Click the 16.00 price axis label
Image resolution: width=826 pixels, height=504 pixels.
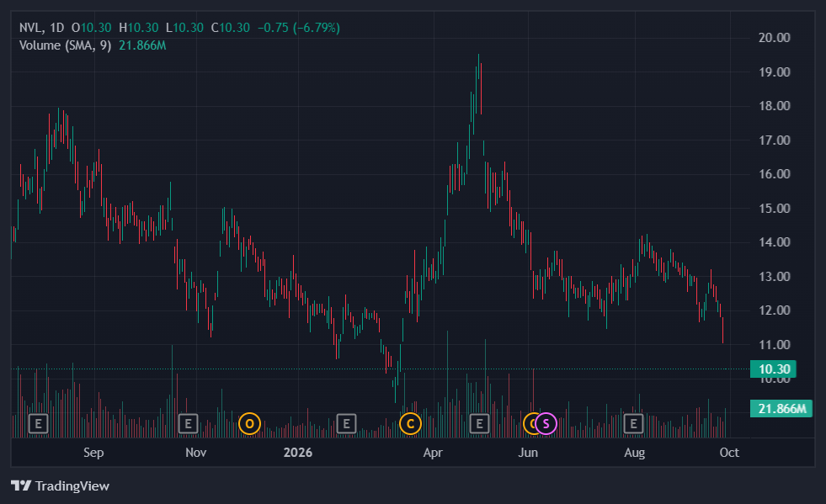775,174
